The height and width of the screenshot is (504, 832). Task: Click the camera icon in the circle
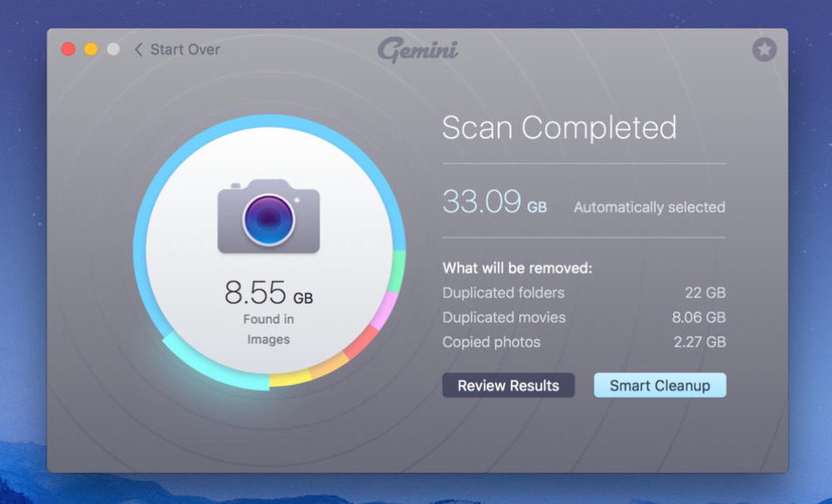(269, 216)
